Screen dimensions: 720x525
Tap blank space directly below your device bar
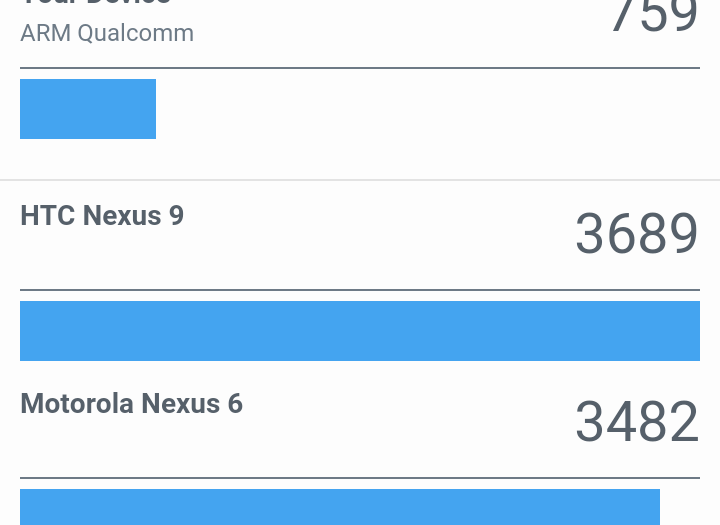(x=88, y=158)
